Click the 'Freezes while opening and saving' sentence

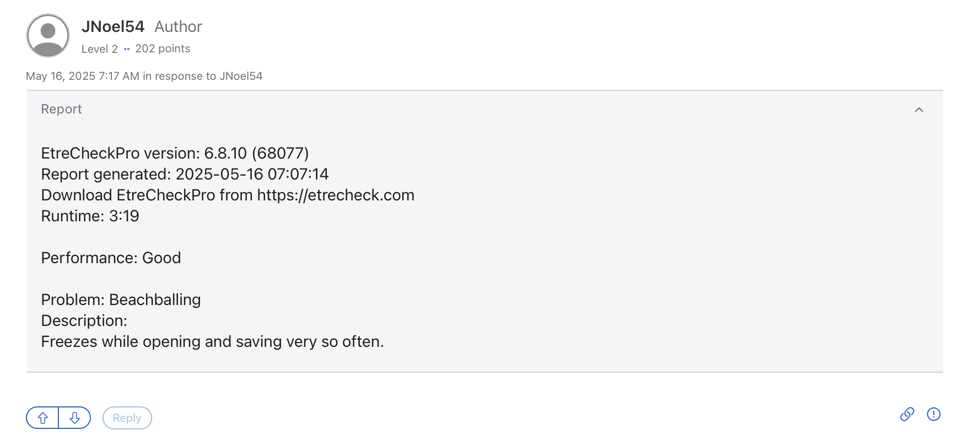click(212, 341)
